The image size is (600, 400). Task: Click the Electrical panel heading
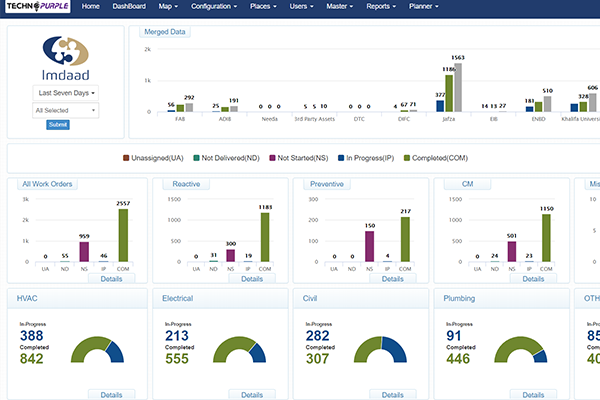coord(178,298)
